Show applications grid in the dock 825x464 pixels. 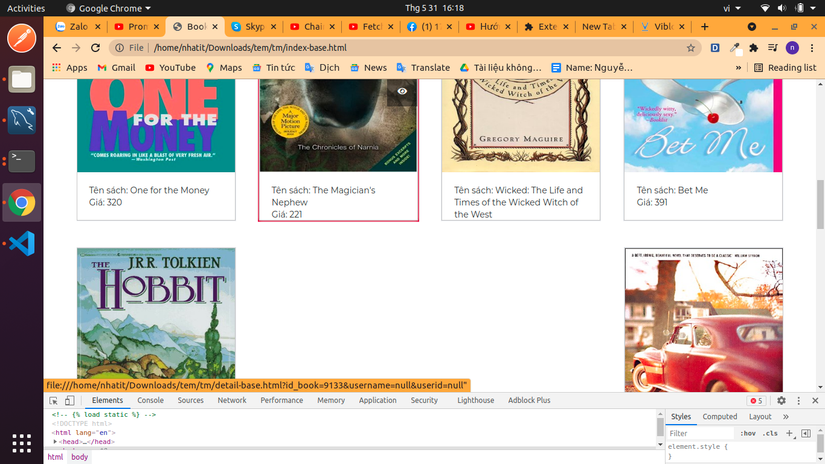pos(22,443)
